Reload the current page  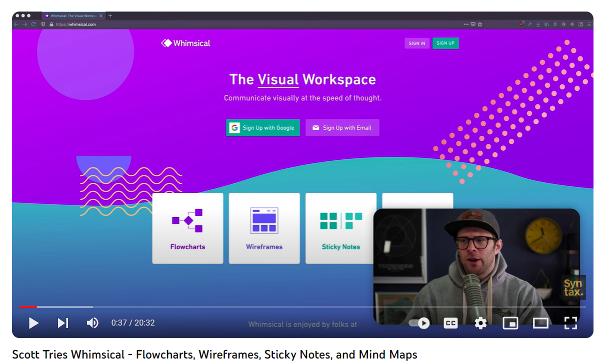pyautogui.click(x=33, y=24)
